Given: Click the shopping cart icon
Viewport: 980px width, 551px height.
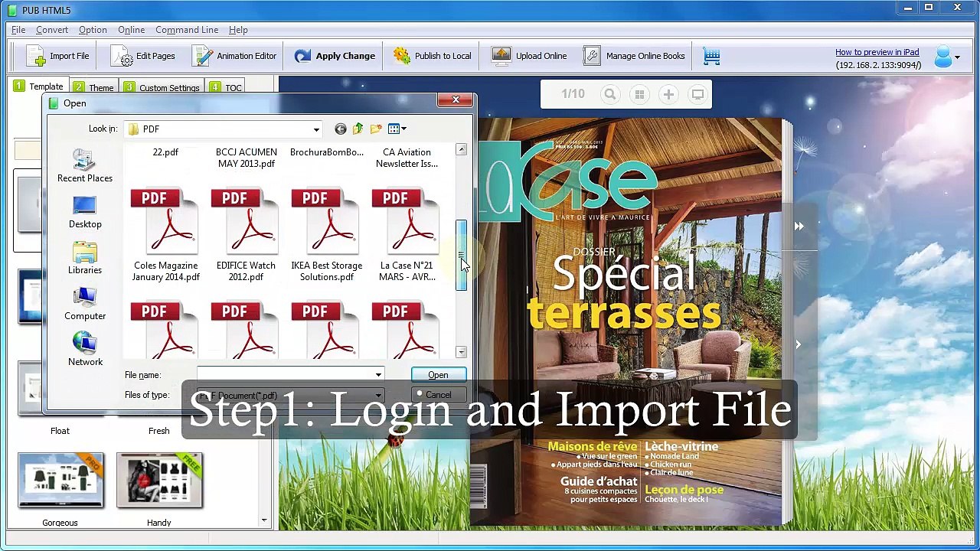Looking at the screenshot, I should [712, 56].
